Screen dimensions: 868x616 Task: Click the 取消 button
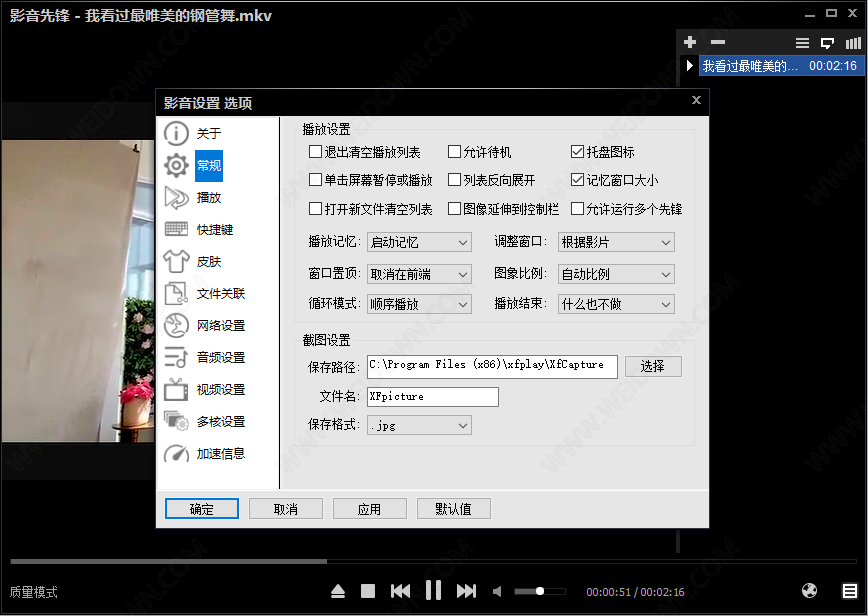pos(286,509)
